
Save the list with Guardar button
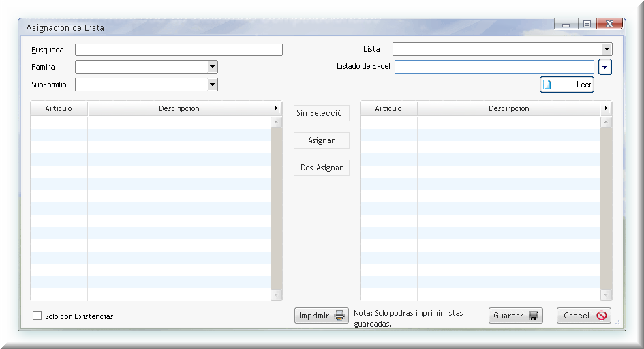(515, 316)
